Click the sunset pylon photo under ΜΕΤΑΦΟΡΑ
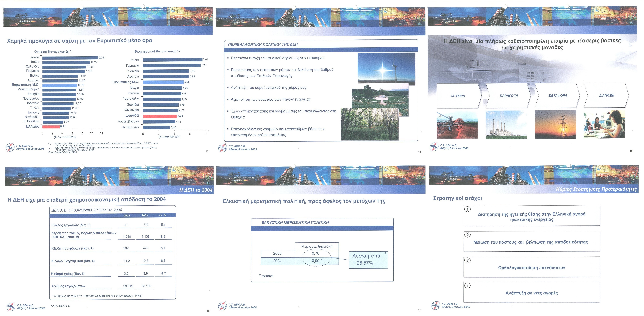Viewport: 644px width, 316px height. pyautogui.click(x=555, y=124)
